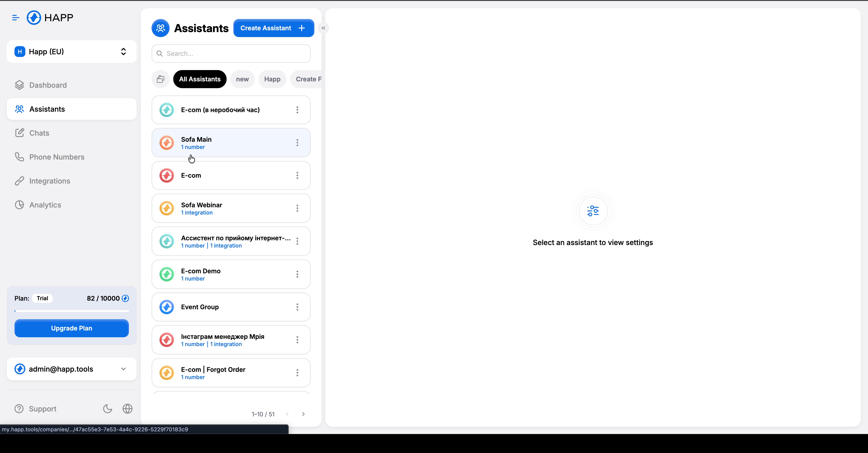
Task: Click the plan usage progress bar
Action: point(71,311)
